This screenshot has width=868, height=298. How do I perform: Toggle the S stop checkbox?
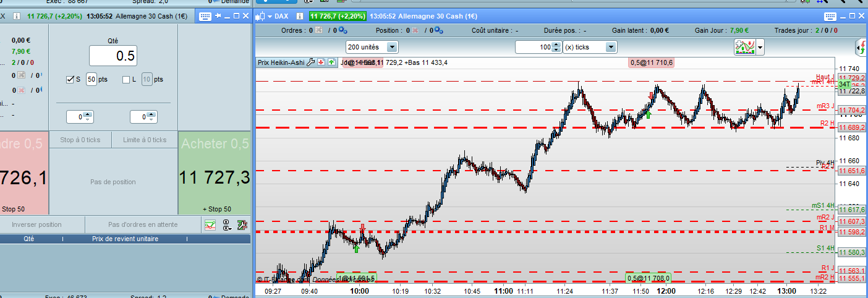click(x=70, y=79)
